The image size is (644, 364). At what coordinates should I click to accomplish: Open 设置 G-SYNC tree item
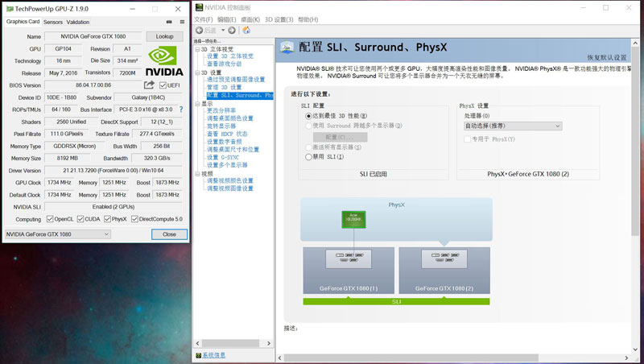coord(223,157)
